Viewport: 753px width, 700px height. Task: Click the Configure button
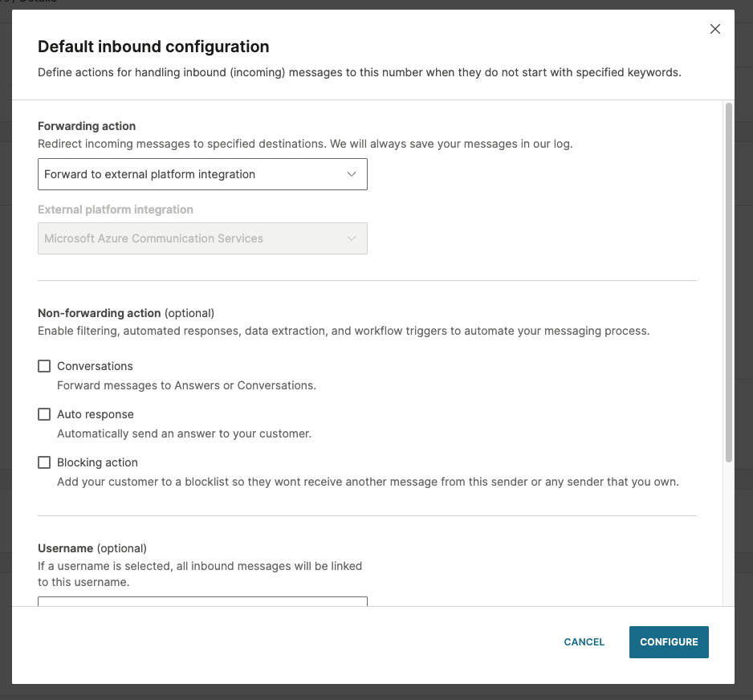pos(669,642)
